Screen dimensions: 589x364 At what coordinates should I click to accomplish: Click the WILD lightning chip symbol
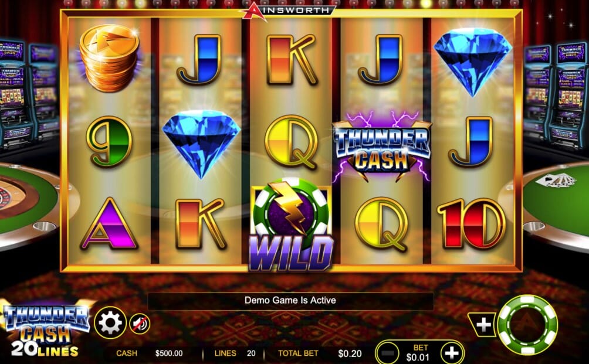click(291, 224)
